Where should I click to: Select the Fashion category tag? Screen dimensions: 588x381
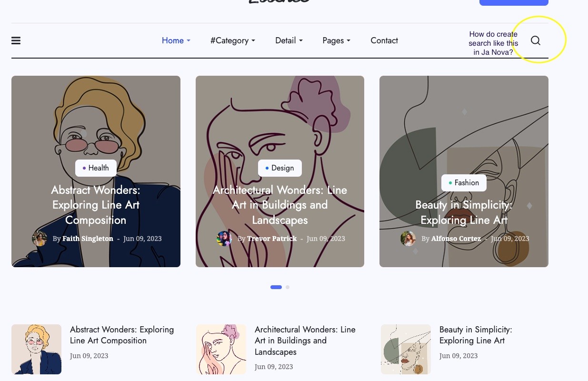click(x=464, y=182)
